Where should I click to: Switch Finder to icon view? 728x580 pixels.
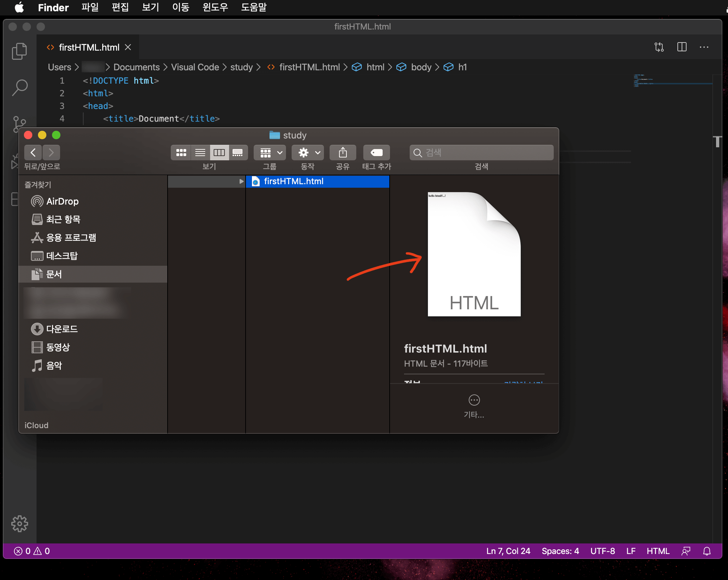point(181,153)
